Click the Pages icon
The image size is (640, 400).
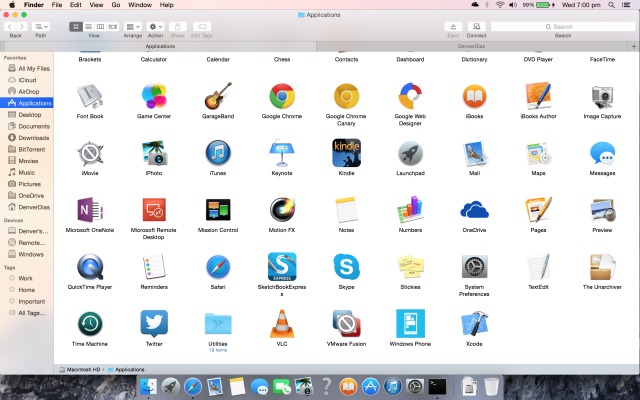[538, 210]
